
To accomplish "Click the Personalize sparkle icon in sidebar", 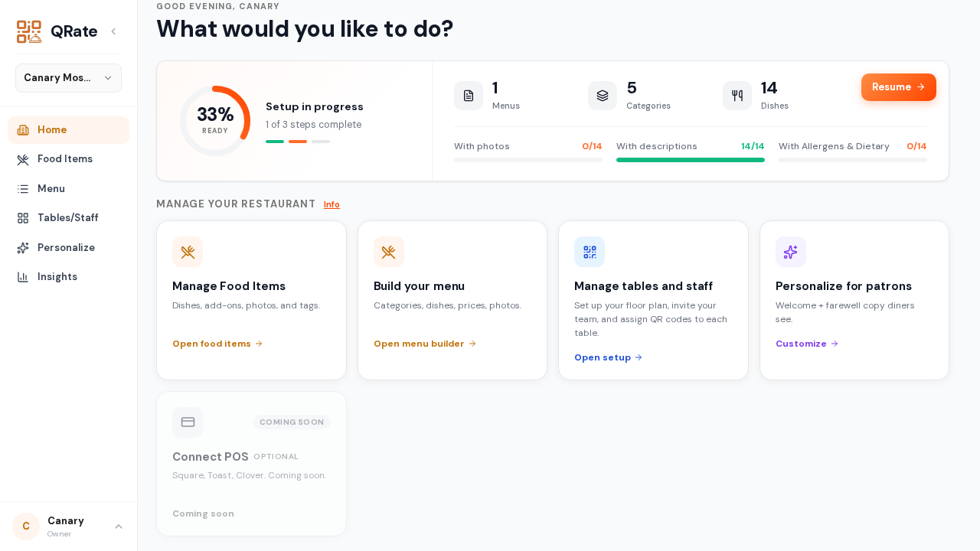I will pos(23,247).
